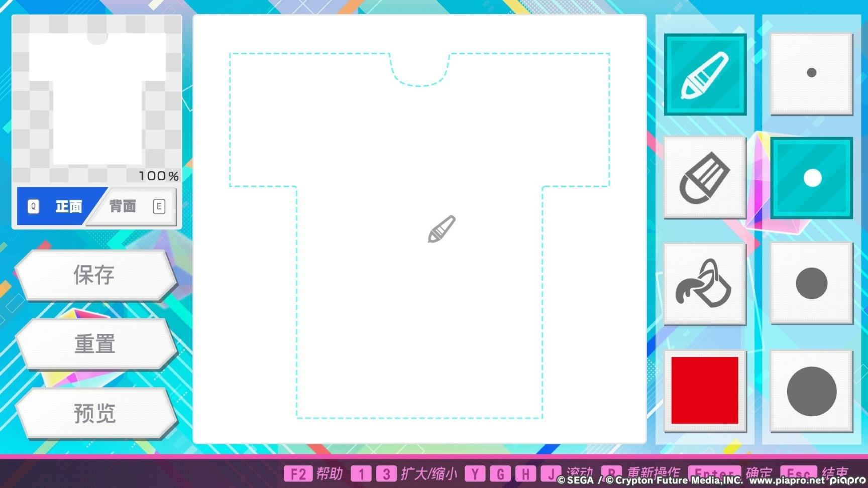Click the 3 zoom key hint
The width and height of the screenshot is (868, 488).
pos(386,474)
